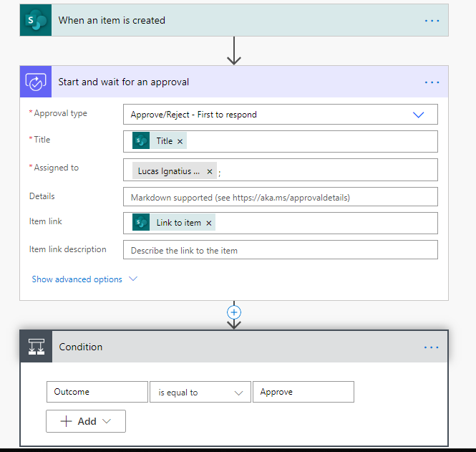The width and height of the screenshot is (476, 452).
Task: Collapse the 'Start and wait for an approval' header
Action: click(x=234, y=82)
